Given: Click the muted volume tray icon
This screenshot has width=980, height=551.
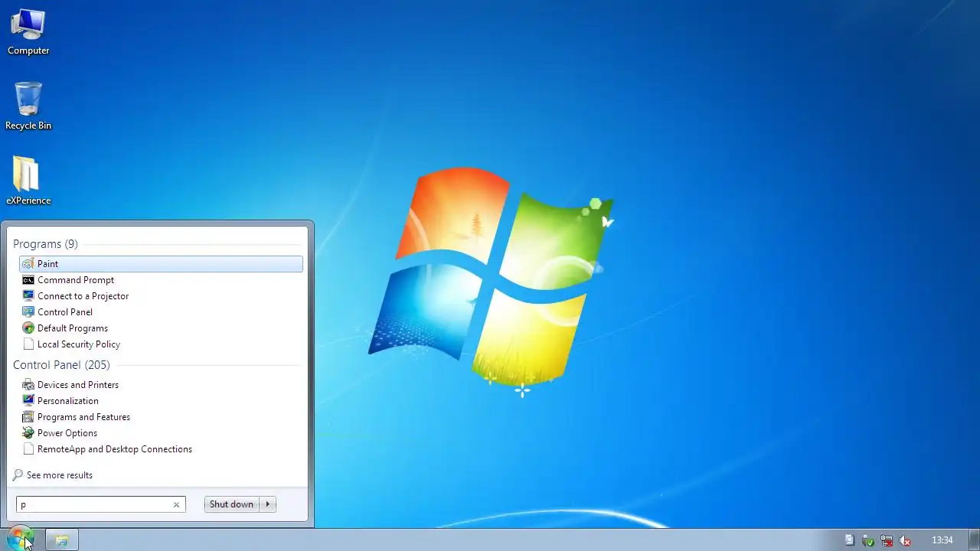Looking at the screenshot, I should click(x=905, y=540).
